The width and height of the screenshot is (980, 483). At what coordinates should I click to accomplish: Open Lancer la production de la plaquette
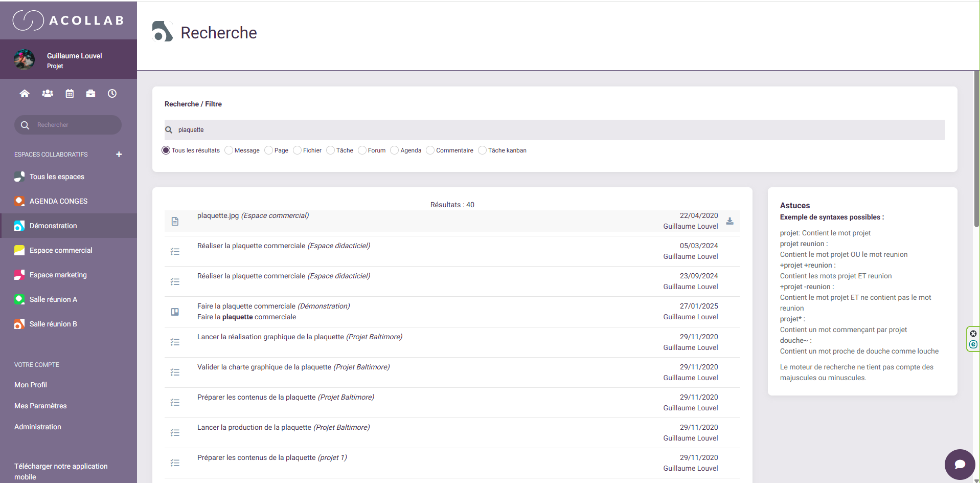click(x=284, y=427)
